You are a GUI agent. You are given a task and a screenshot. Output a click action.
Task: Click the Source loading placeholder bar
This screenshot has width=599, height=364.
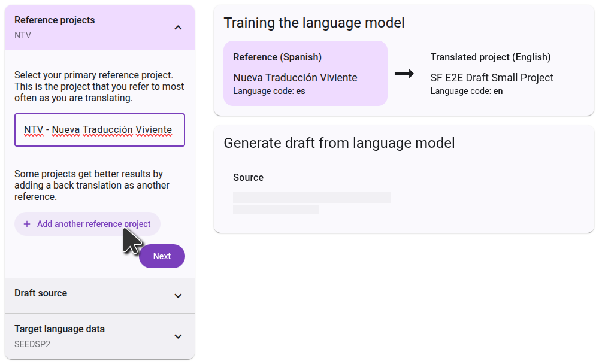point(311,198)
